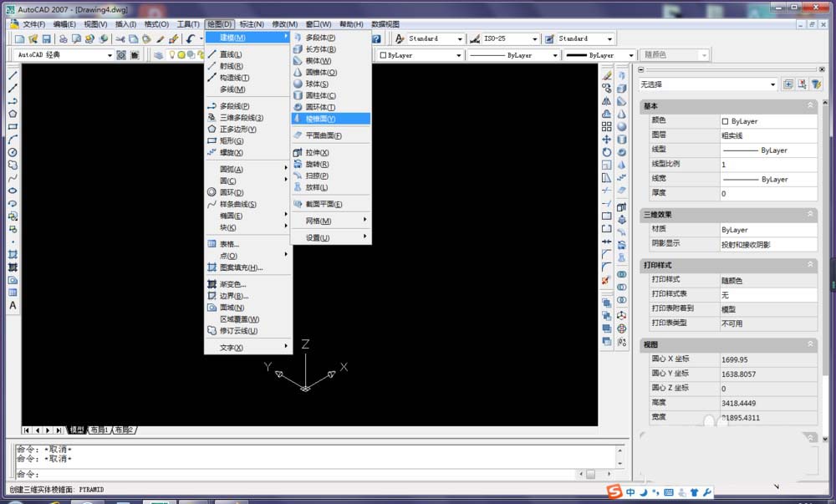Select the Multiline Text tool on the Draw toolbar
Viewport: 836px width, 504px height.
click(x=11, y=303)
